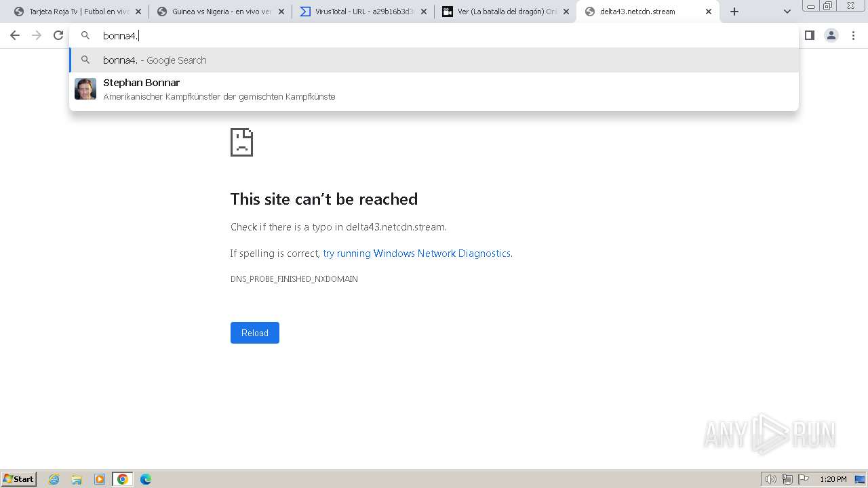Open the Action Center flag icon
The height and width of the screenshot is (488, 868).
[x=804, y=479]
